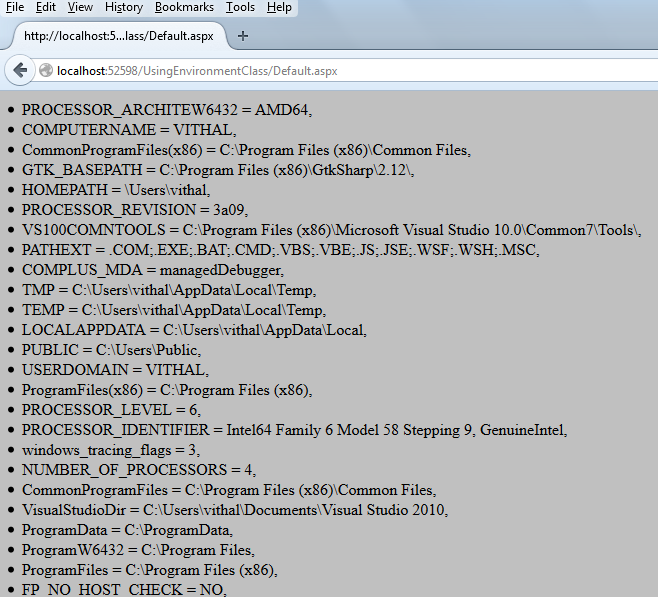This screenshot has width=658, height=597.
Task: Click the windows_tracing_flags = 3 line
Action: click(x=111, y=450)
